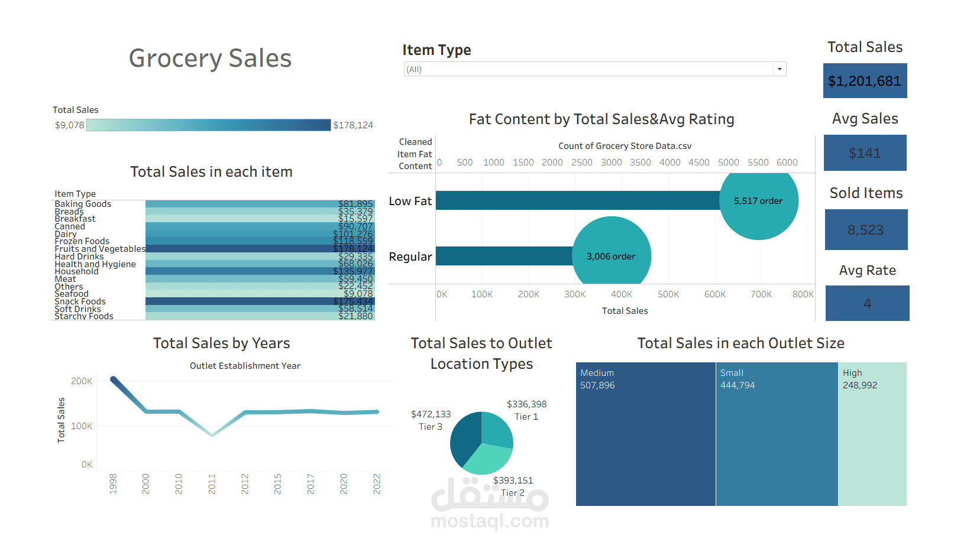Click the Regular fat content bar
980x542 pixels.
point(504,256)
